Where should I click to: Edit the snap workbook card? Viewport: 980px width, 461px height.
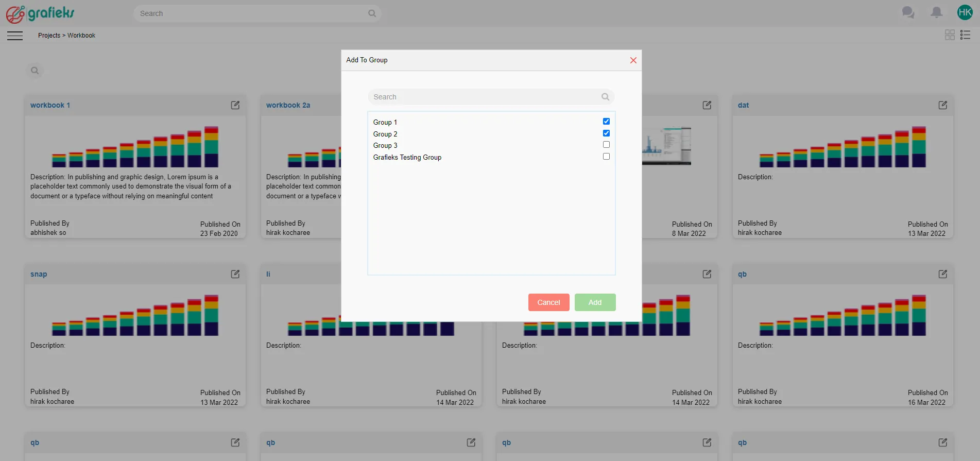pos(235,274)
